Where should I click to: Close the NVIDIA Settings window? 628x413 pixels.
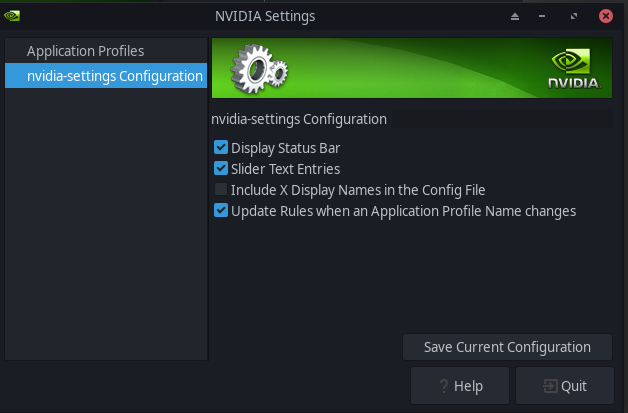605,16
